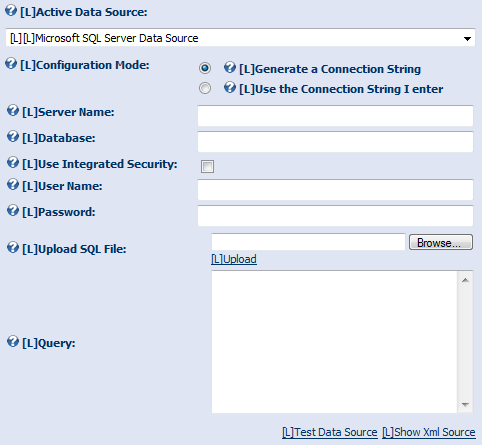Click help icon beside Use Integrated Security

[x=13, y=163]
